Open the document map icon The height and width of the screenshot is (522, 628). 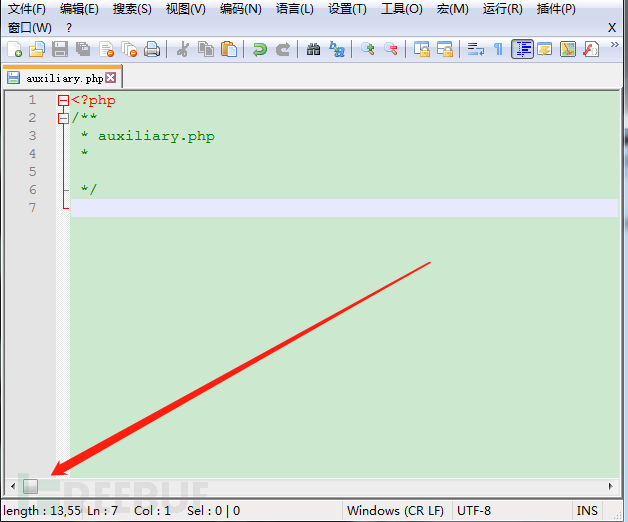568,50
